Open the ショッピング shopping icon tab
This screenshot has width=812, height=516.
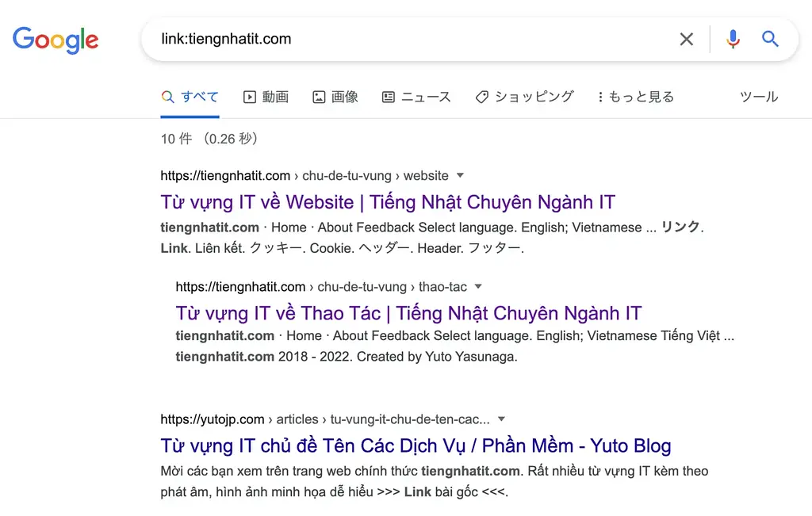(482, 96)
